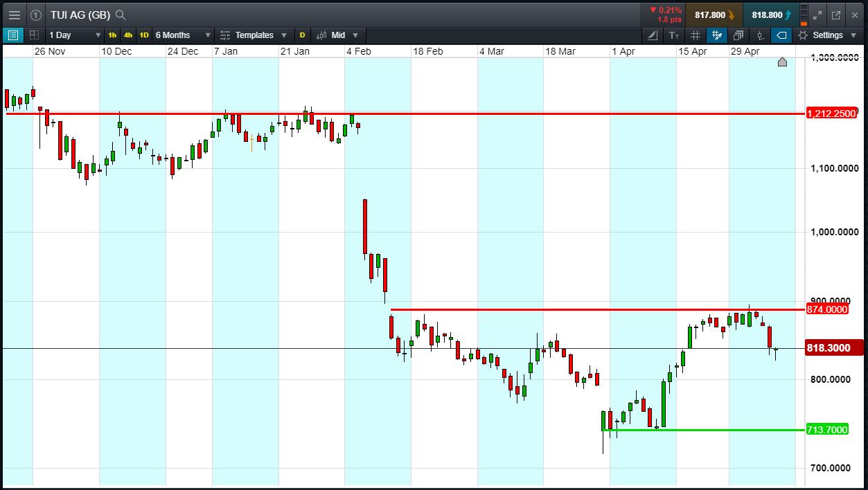
Task: Click the sell price 817.800
Action: 714,15
